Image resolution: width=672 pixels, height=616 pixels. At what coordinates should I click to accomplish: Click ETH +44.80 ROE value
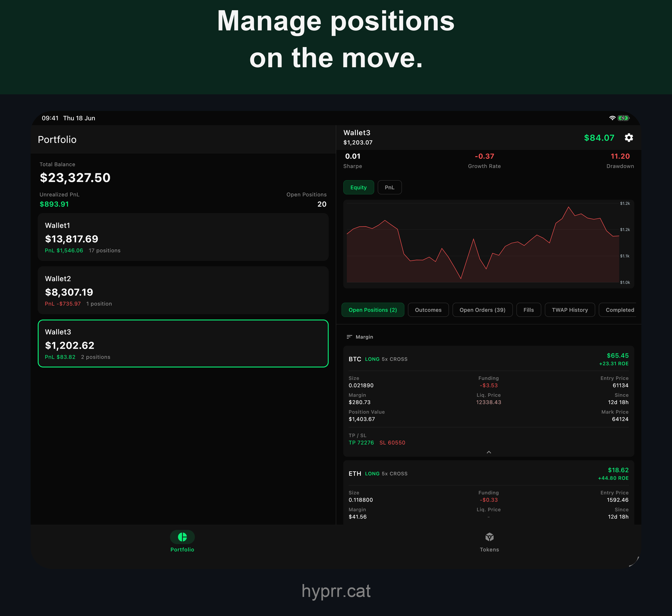coord(613,478)
